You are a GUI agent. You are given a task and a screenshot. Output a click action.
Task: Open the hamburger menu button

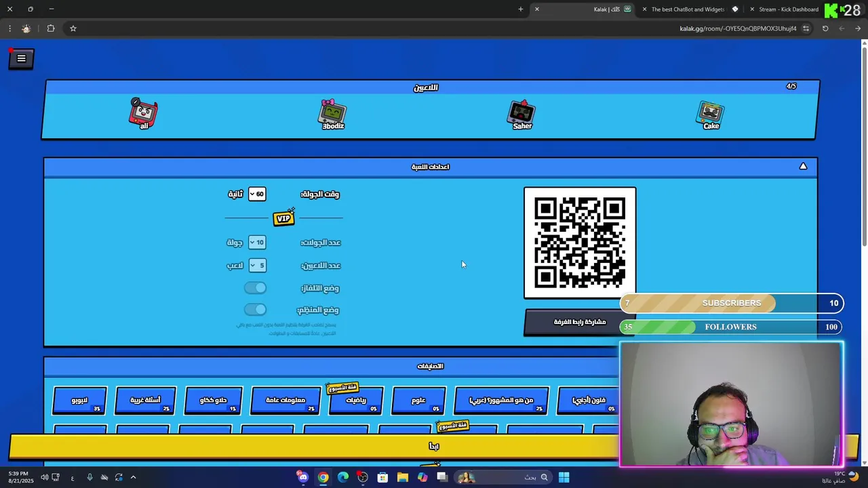pos(21,59)
